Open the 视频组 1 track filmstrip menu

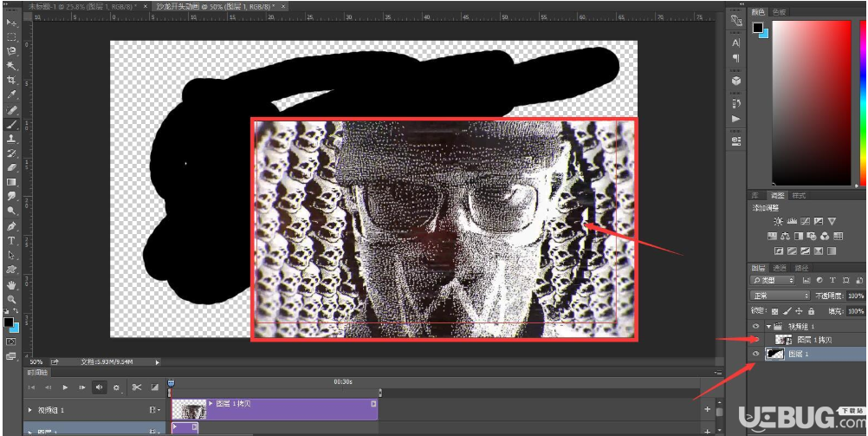click(153, 410)
